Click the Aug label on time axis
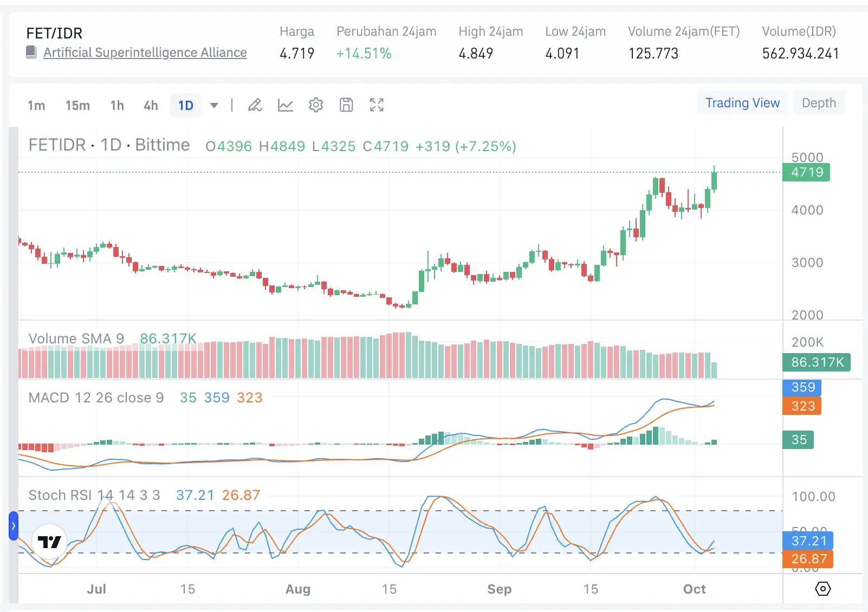 click(x=297, y=589)
